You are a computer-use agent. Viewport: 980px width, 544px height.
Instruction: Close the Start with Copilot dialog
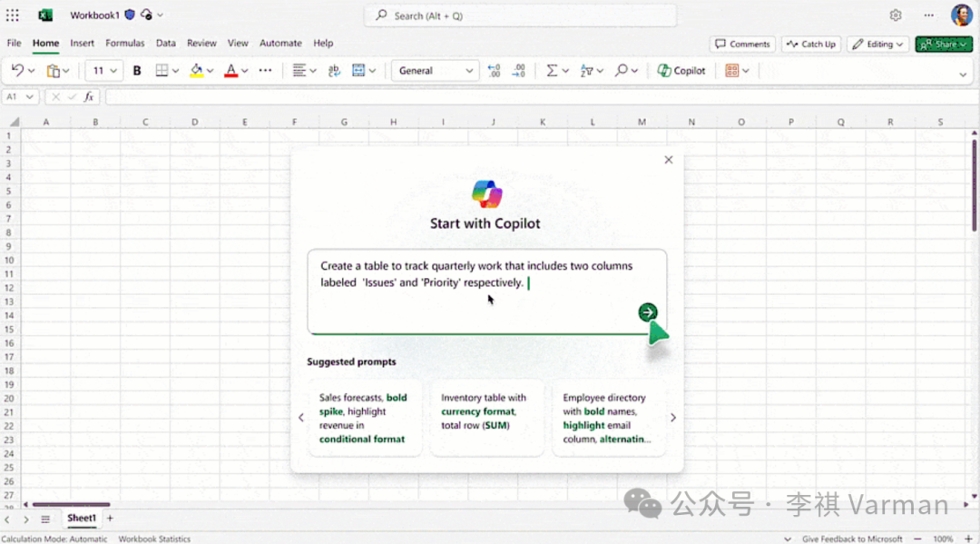tap(668, 160)
